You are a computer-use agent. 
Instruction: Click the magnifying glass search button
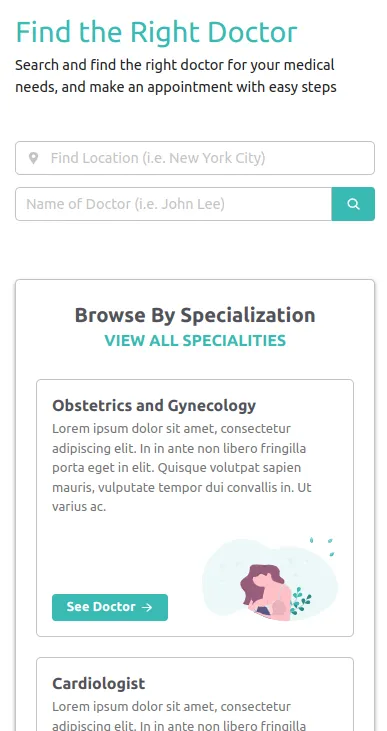tap(353, 204)
